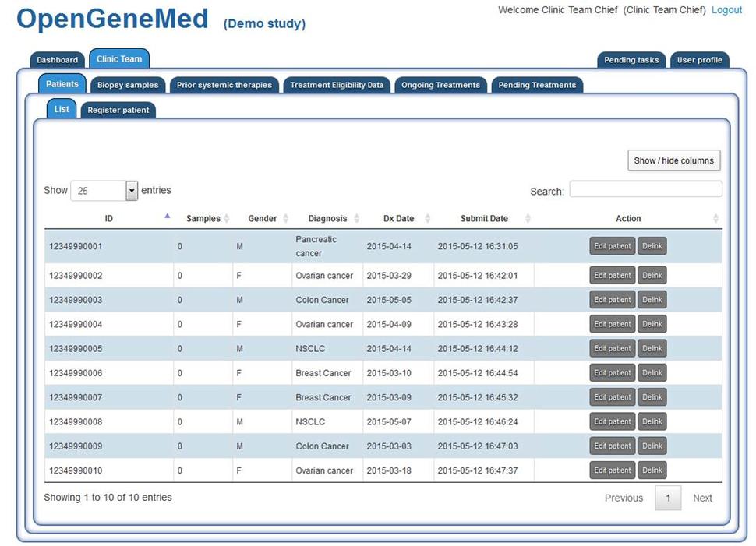Image resolution: width=756 pixels, height=546 pixels.
Task: Open the Biopsy samples tab
Action: tap(128, 85)
